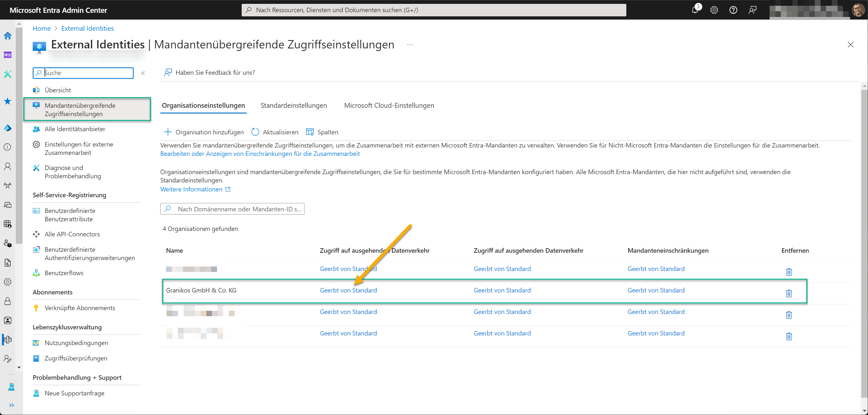The height and width of the screenshot is (415, 868).
Task: Switch to Microsoft Cloud-Einstellungen tab
Action: [389, 106]
